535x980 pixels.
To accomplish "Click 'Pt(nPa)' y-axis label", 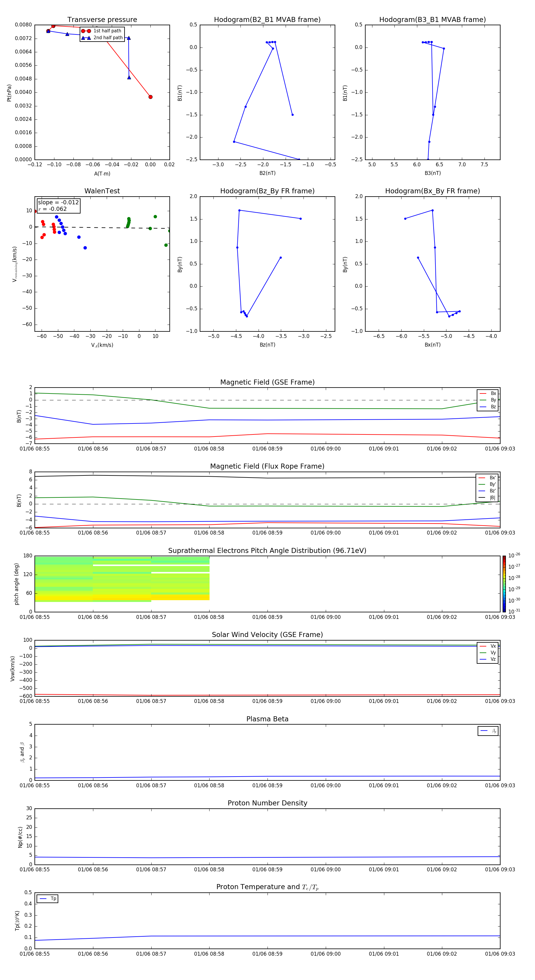I will (x=9, y=92).
